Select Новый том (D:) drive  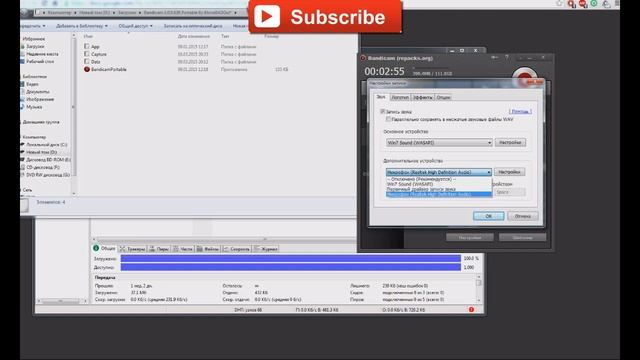click(41, 152)
